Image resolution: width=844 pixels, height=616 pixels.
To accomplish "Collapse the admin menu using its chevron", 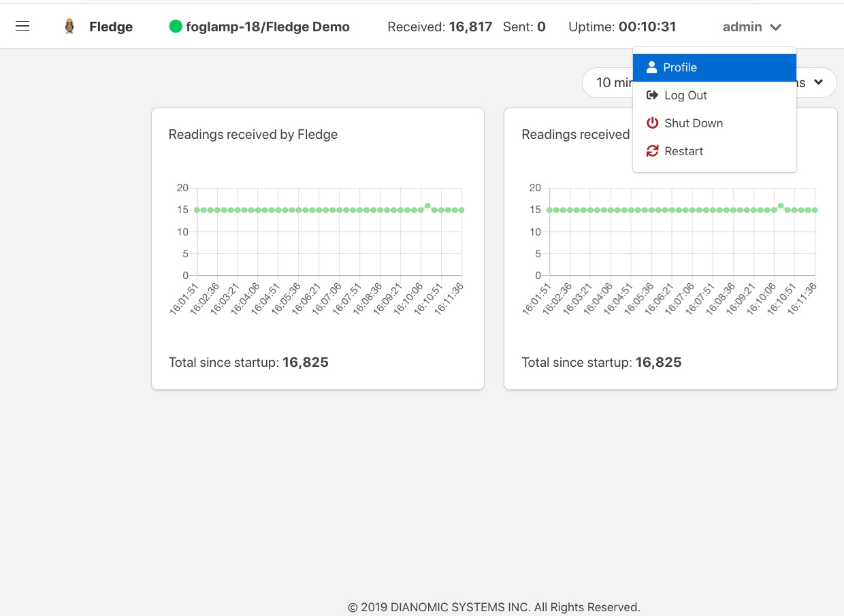I will [775, 27].
